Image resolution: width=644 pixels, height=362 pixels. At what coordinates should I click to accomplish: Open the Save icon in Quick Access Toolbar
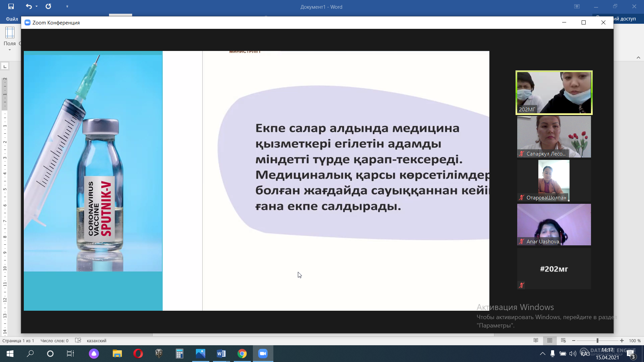11,6
